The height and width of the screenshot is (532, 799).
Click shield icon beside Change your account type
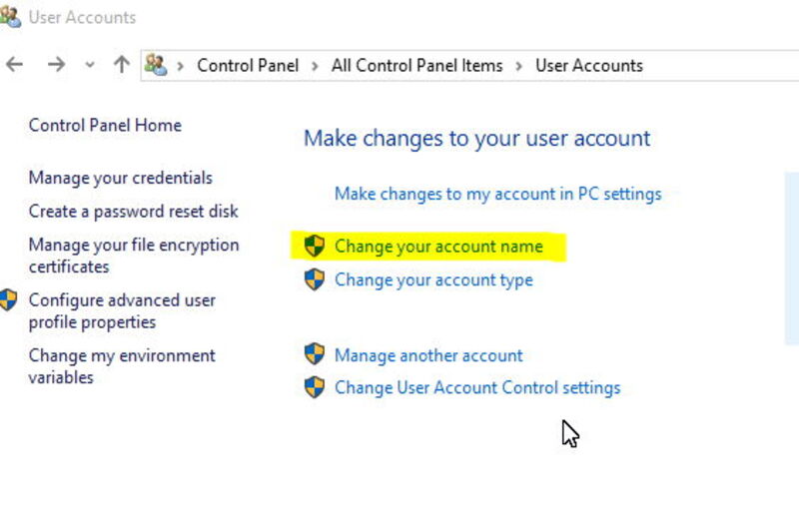coord(315,279)
